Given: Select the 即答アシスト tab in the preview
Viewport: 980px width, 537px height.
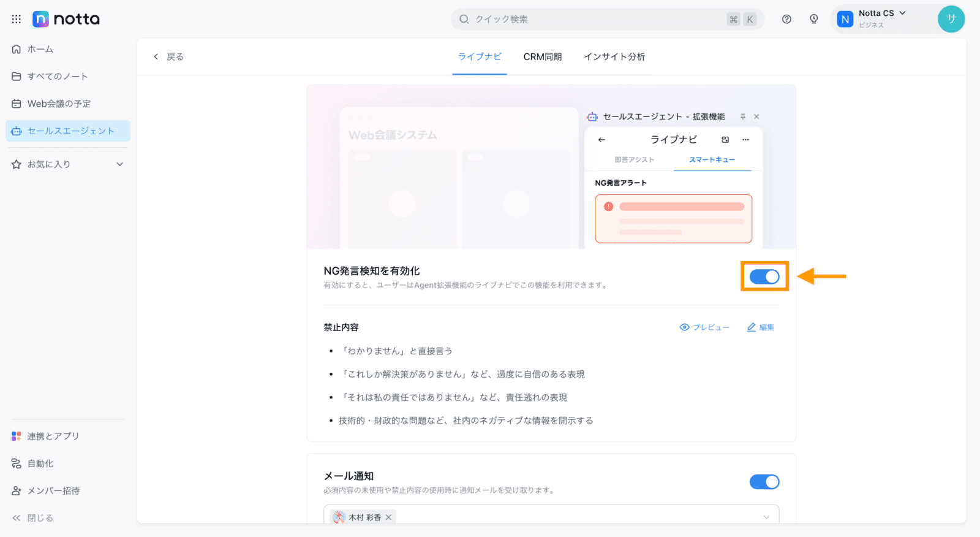Looking at the screenshot, I should [x=635, y=159].
